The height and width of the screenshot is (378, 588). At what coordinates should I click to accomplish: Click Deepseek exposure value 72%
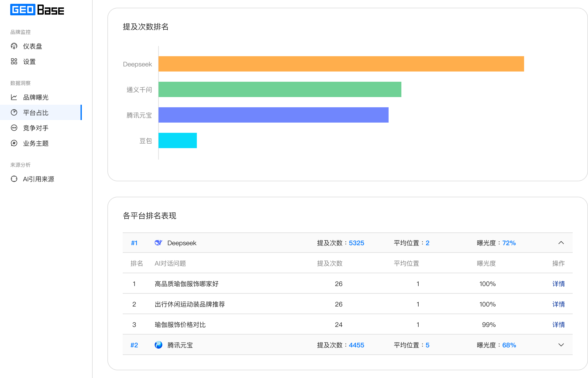[x=509, y=243]
